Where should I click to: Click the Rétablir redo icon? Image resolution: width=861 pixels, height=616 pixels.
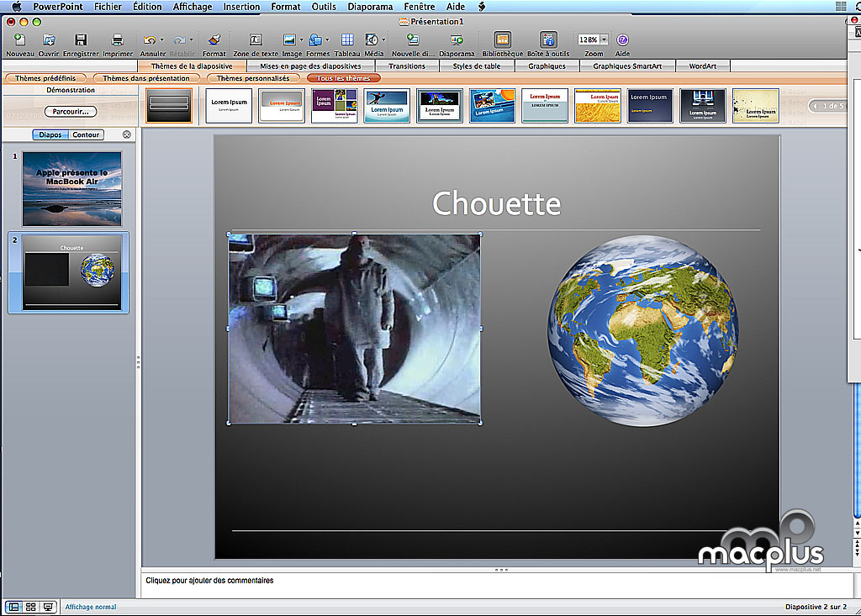[x=179, y=39]
